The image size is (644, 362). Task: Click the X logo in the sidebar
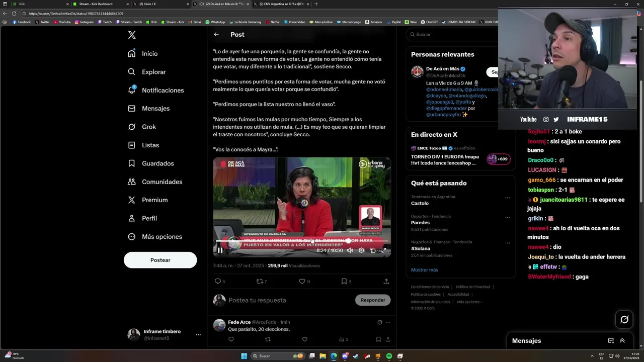[132, 35]
